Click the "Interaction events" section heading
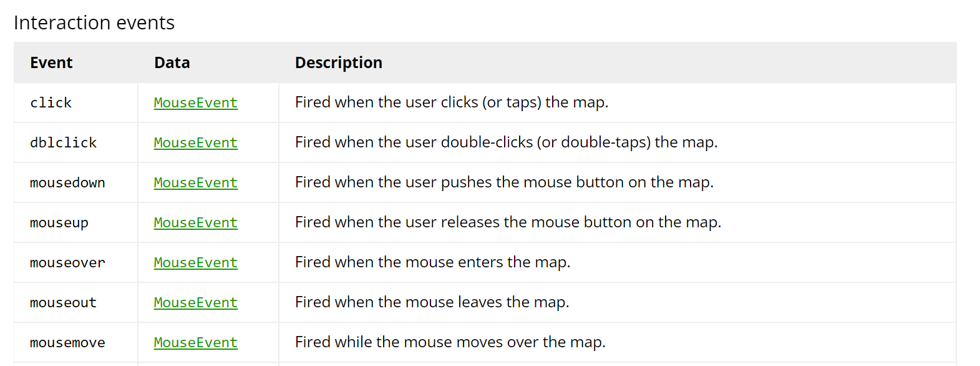The width and height of the screenshot is (980, 366). point(94,22)
